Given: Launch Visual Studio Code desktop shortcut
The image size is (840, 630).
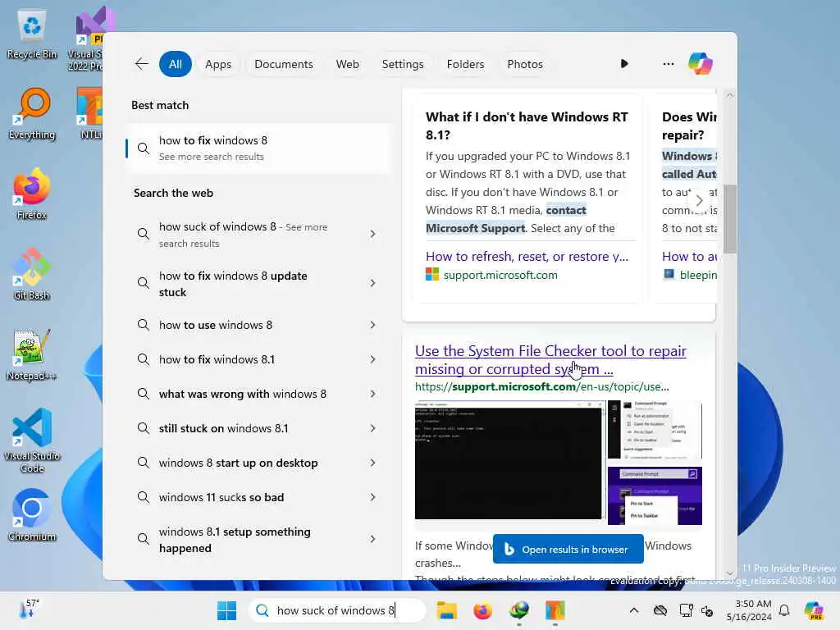Looking at the screenshot, I should pyautogui.click(x=32, y=441).
